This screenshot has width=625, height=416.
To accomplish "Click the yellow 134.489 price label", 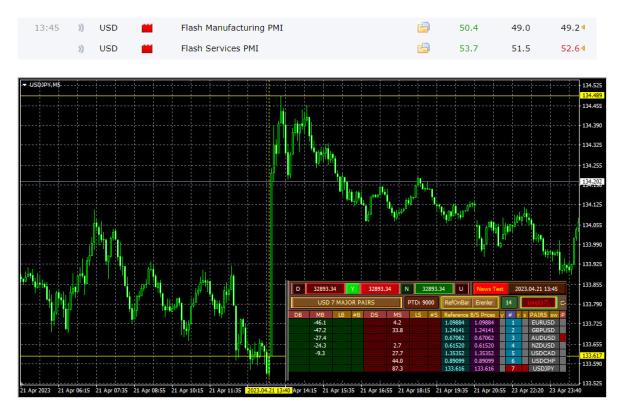I will [x=593, y=95].
